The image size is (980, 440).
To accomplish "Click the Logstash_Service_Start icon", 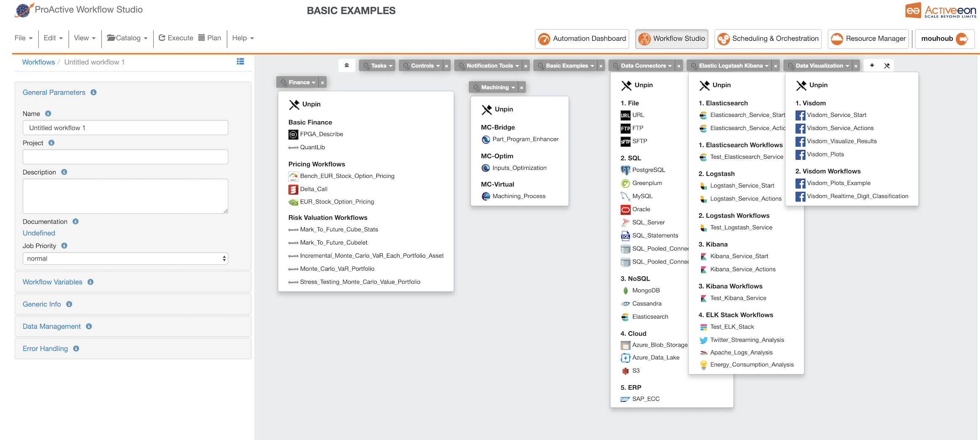I will click(703, 186).
